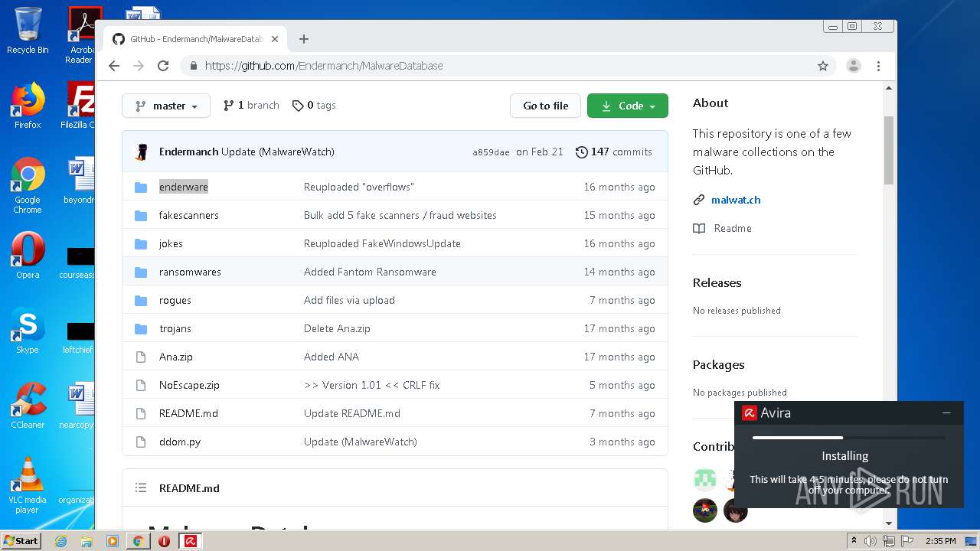Open the Chrome profile avatar menu

[x=854, y=66]
